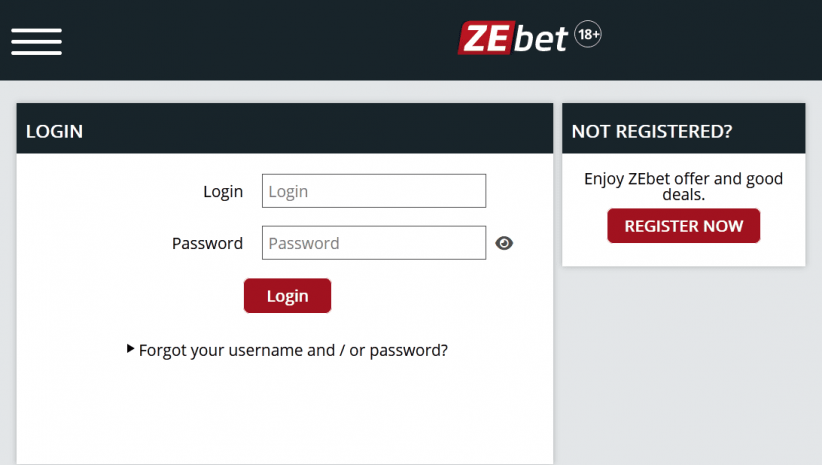
Task: Toggle password visibility with eye icon
Action: 504,243
